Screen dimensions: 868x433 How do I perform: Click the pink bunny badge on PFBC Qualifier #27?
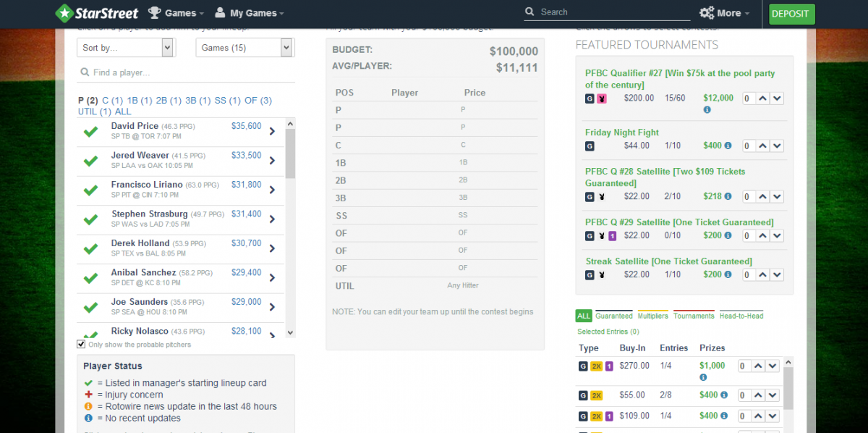(x=601, y=98)
